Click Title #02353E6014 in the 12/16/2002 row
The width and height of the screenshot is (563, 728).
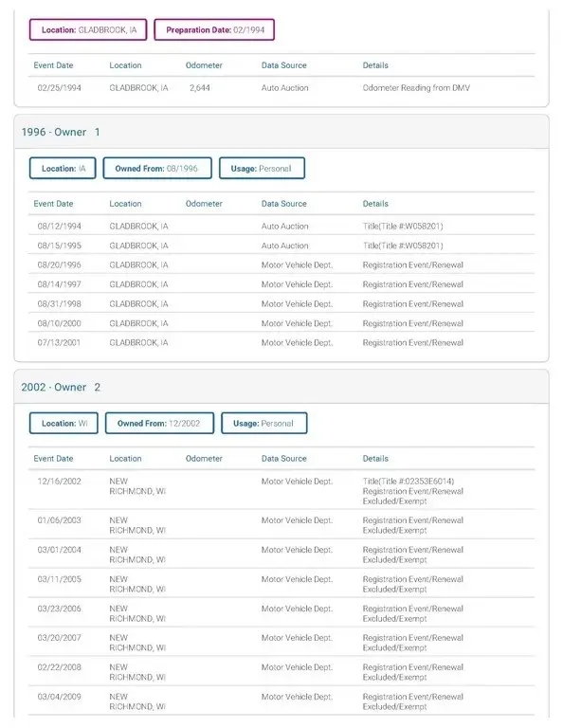pos(409,481)
